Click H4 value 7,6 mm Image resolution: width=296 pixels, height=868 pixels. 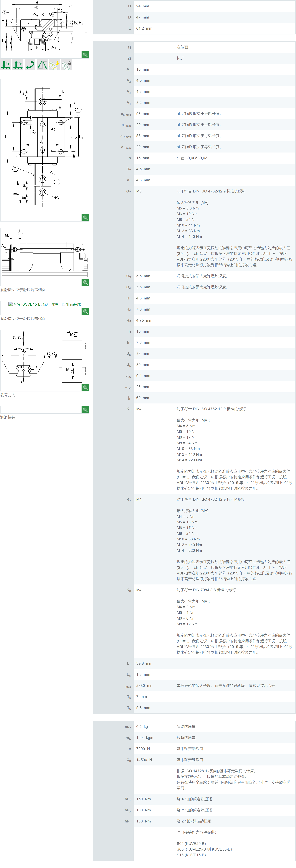pyautogui.click(x=143, y=309)
